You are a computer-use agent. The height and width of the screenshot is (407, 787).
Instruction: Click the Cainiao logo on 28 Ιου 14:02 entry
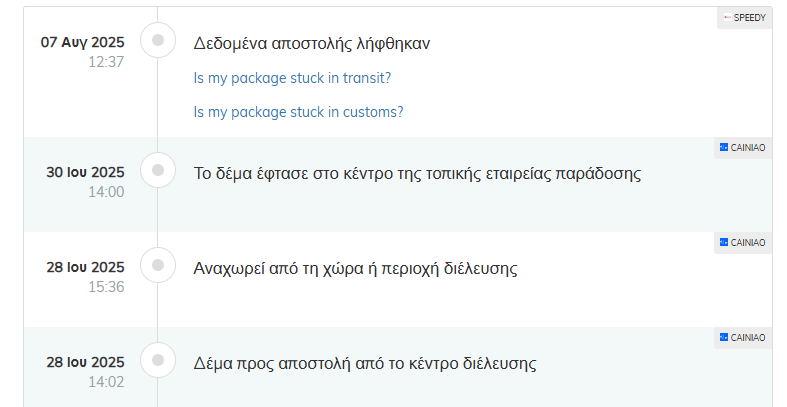(724, 337)
